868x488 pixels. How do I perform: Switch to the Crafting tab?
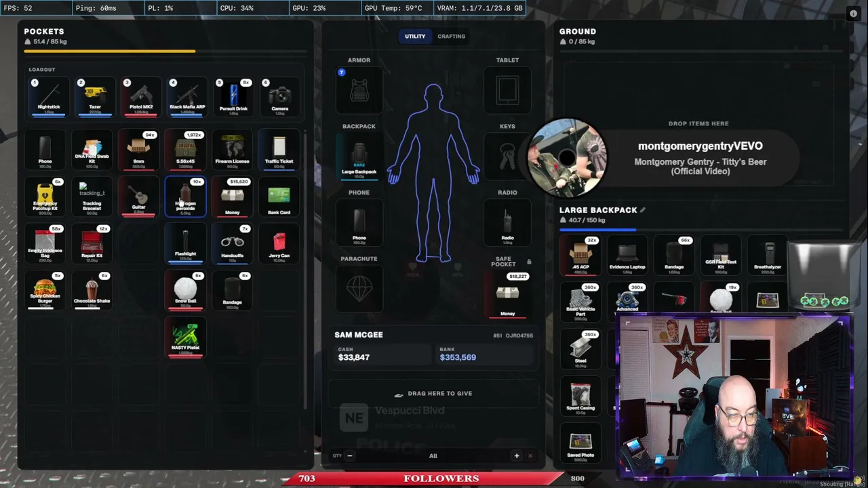tap(452, 36)
